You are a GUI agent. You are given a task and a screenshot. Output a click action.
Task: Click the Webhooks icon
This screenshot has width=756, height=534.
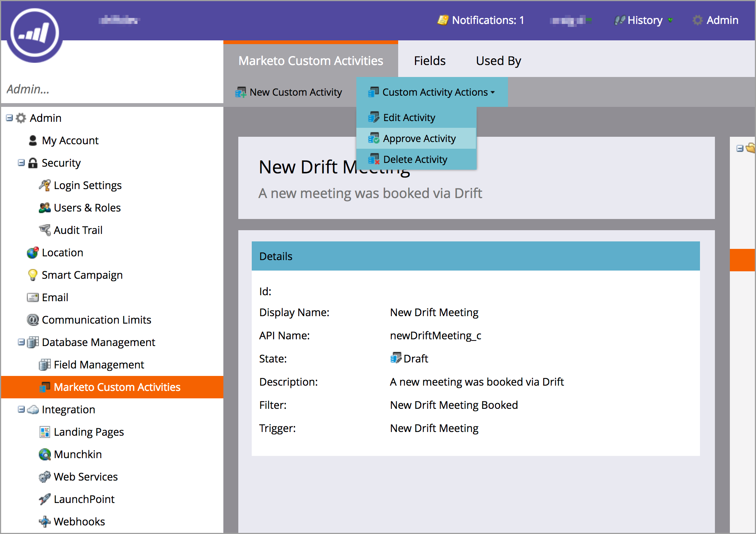44,522
